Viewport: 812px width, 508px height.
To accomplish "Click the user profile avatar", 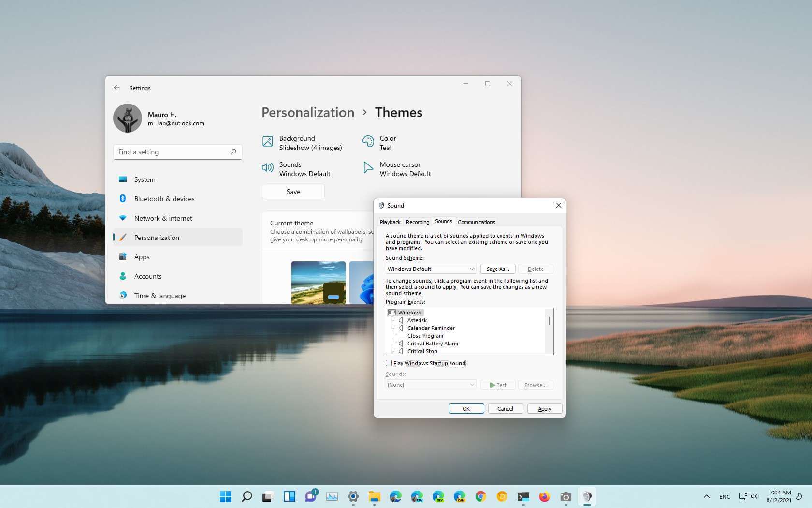I will coord(128,118).
